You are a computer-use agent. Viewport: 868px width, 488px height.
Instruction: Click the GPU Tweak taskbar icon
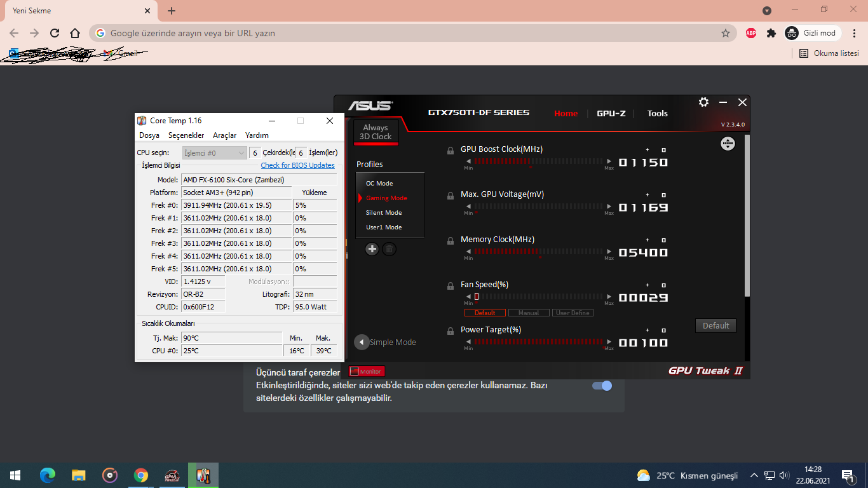click(x=172, y=475)
